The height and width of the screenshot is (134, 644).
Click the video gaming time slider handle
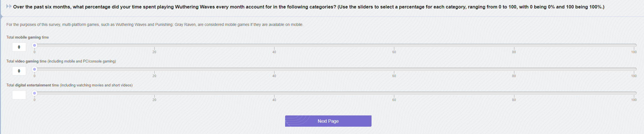[35, 69]
